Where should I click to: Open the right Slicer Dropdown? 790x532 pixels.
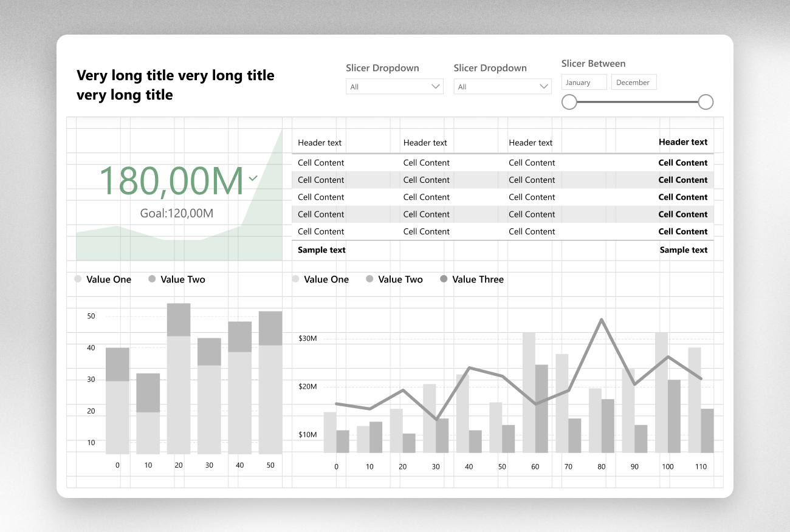[x=502, y=87]
